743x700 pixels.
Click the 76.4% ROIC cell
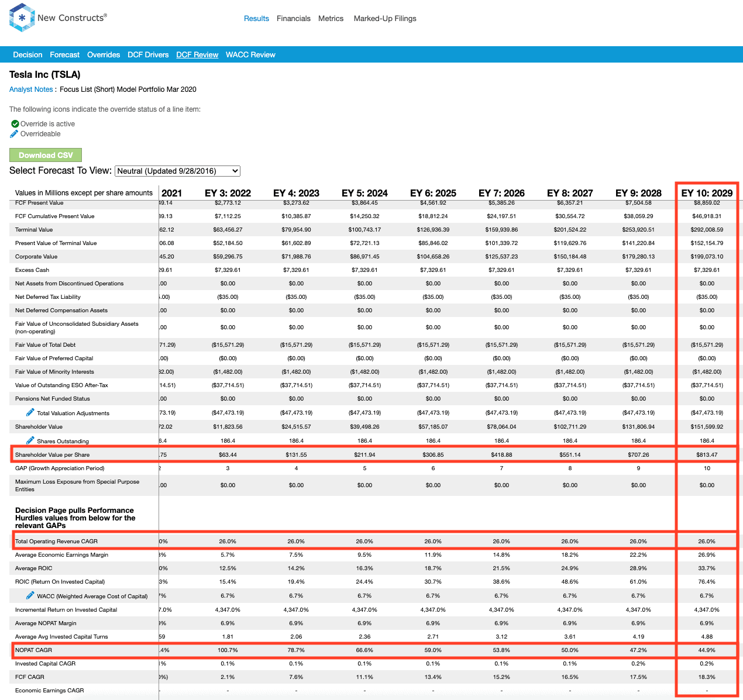707,582
